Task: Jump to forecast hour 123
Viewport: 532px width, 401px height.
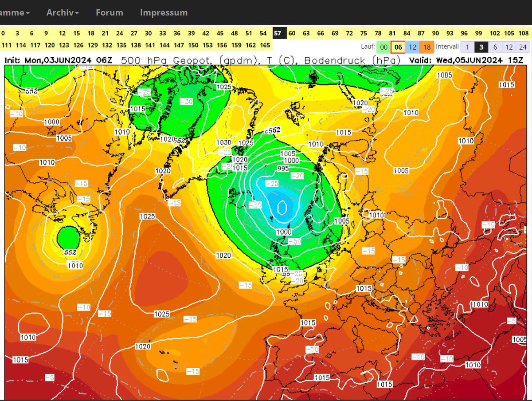Action: (64, 45)
